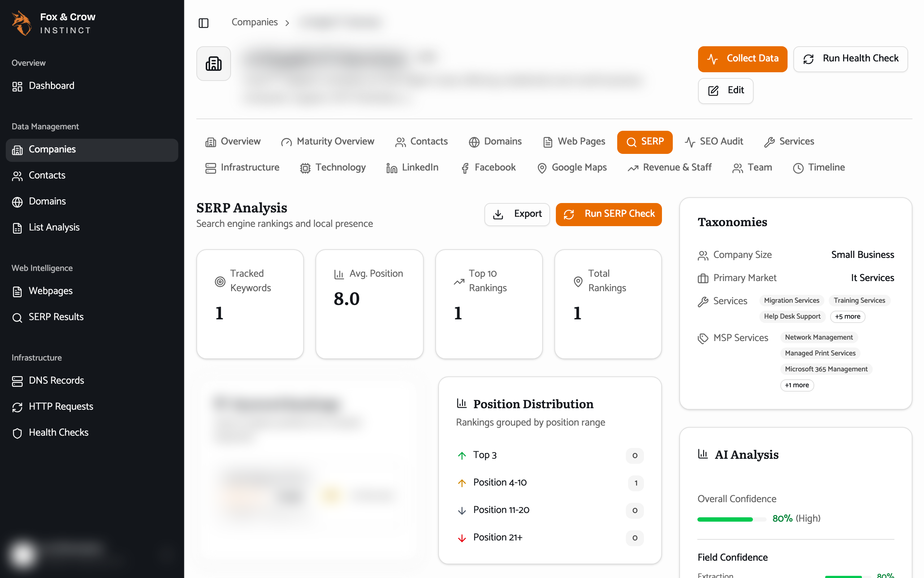Switch to the Timeline tab
The width and height of the screenshot is (924, 578).
pyautogui.click(x=819, y=168)
